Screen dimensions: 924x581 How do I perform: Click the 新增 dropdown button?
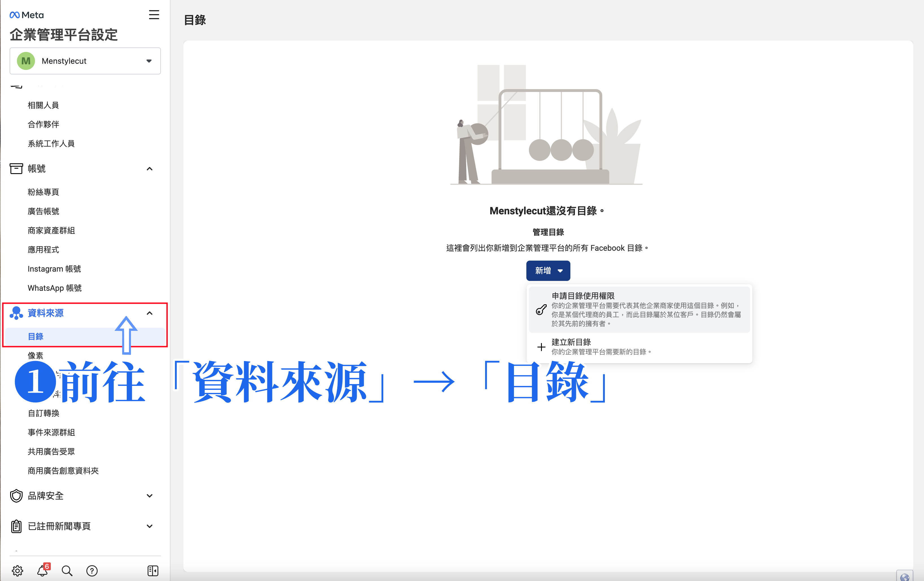coord(548,271)
